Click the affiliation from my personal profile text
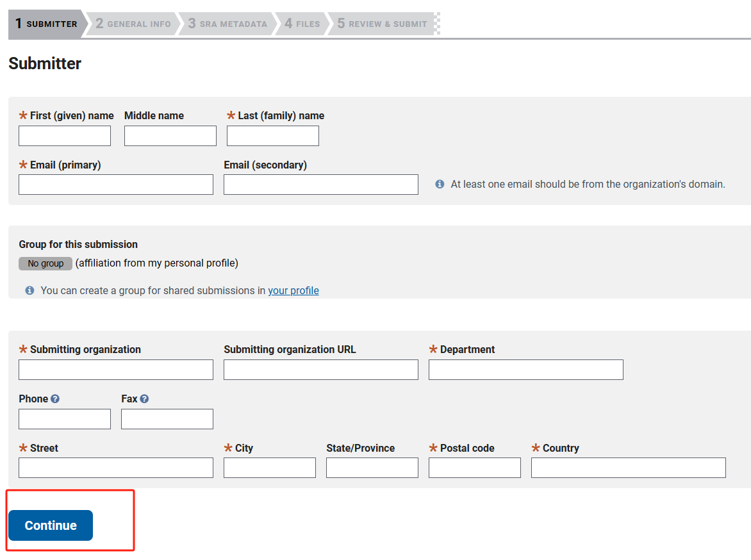This screenshot has width=751, height=560. point(156,263)
